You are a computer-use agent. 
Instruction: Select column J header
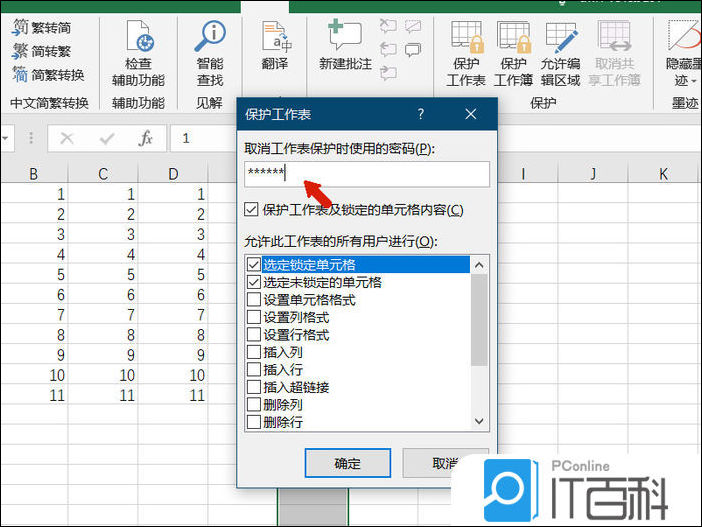coord(593,174)
